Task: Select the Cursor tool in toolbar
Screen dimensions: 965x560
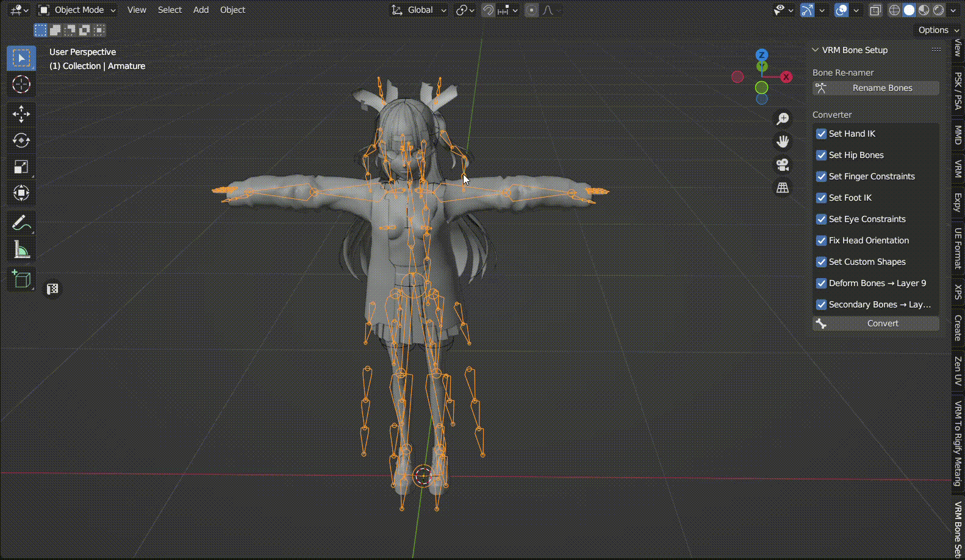Action: (x=21, y=84)
